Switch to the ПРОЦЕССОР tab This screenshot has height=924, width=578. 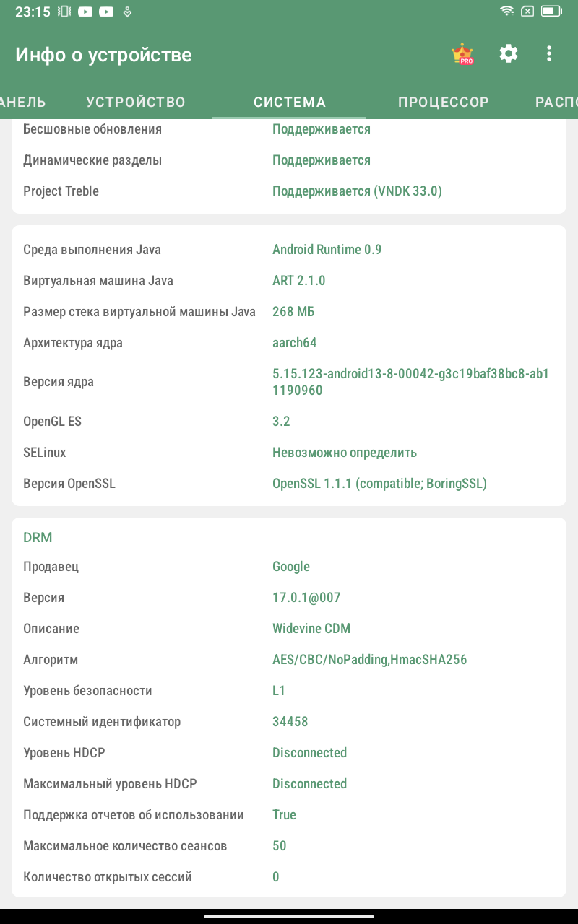tap(444, 102)
